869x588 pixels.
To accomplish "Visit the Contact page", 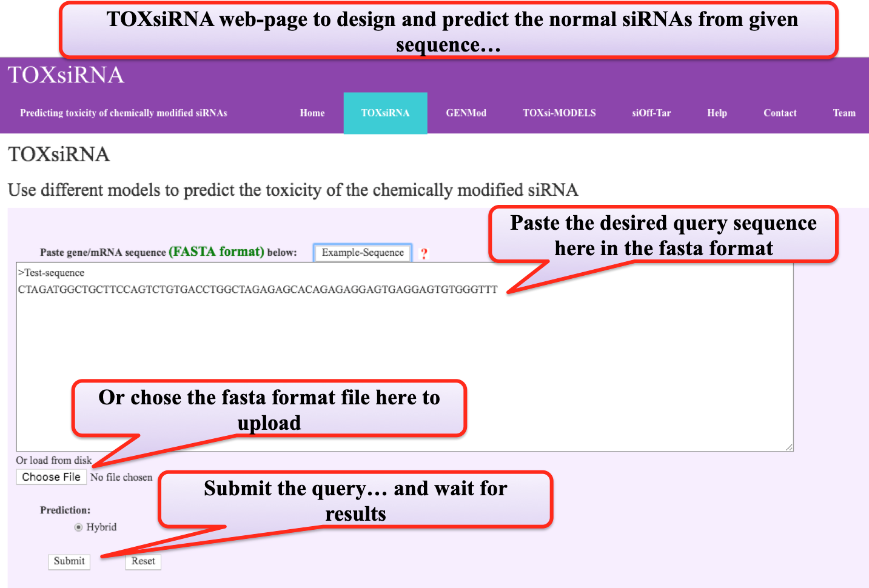I will [780, 113].
